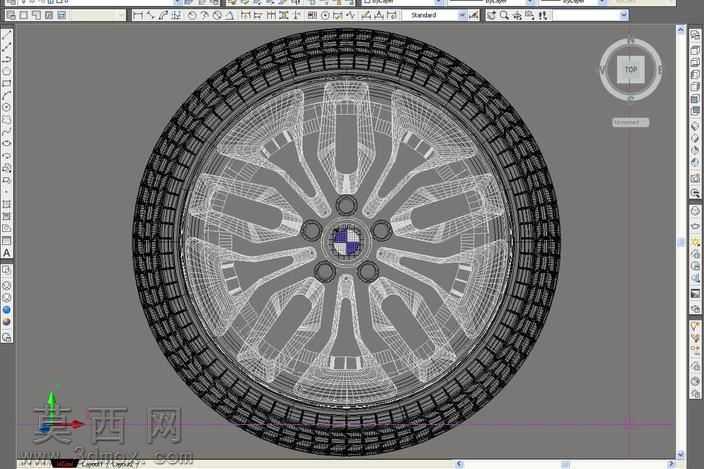The height and width of the screenshot is (469, 704).
Task: Click the Baseline dimension tool
Action: pos(258,15)
